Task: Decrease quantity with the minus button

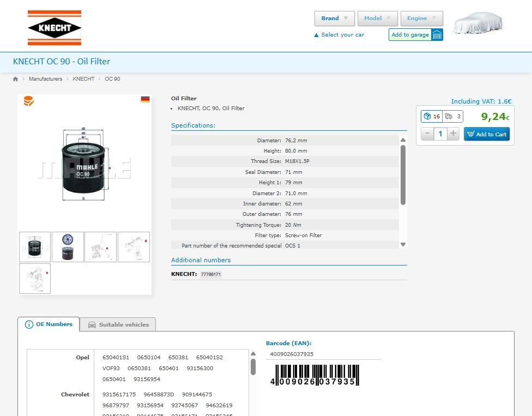Action: click(427, 134)
